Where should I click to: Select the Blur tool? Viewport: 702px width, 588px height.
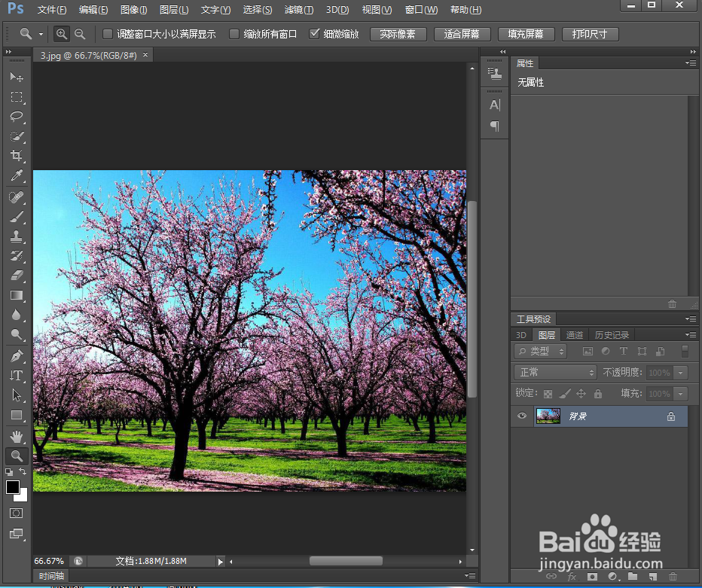17,315
